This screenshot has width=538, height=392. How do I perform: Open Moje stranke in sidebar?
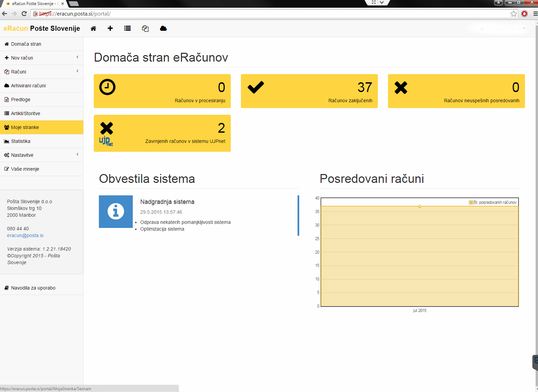click(x=42, y=127)
